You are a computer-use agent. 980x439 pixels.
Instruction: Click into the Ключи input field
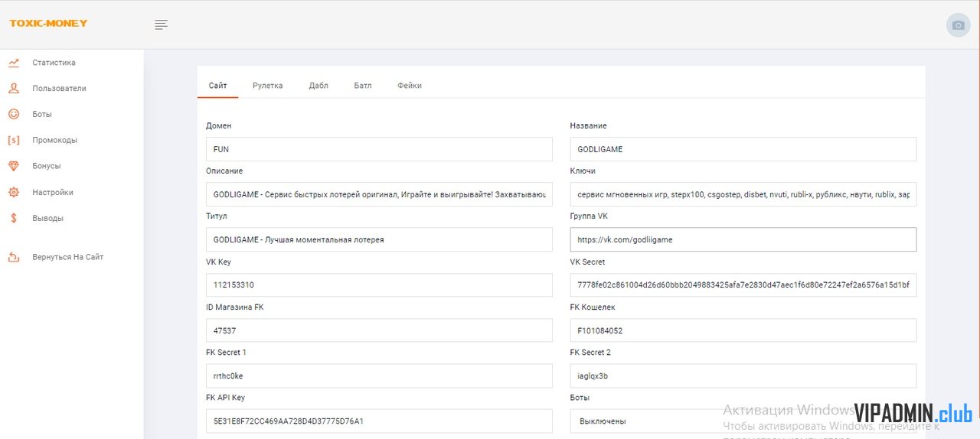coord(743,194)
